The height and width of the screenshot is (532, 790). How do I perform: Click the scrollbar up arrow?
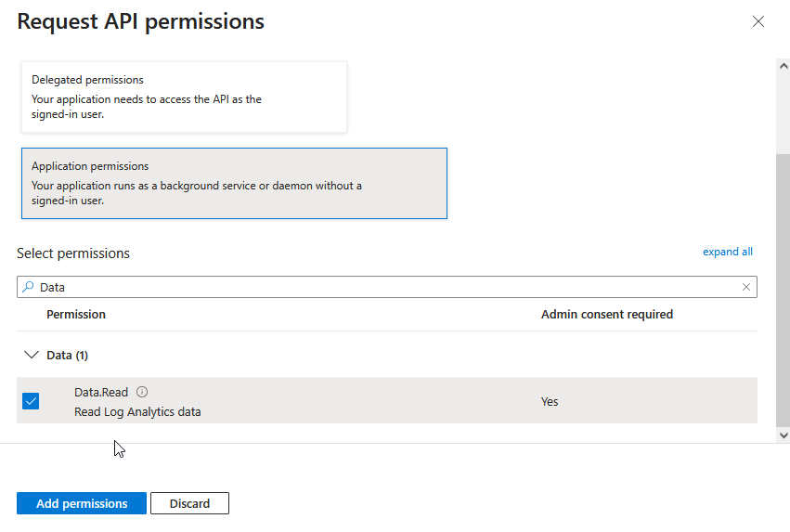tap(783, 66)
